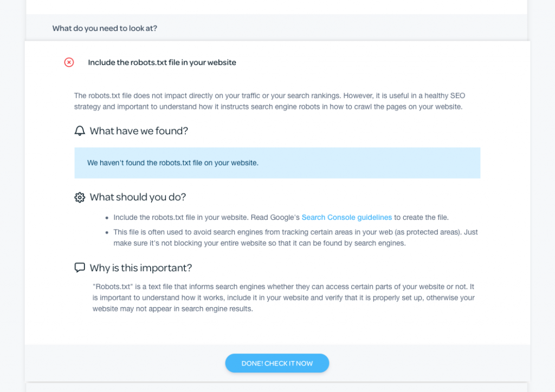The image size is (555, 392).
Task: Select the What should you do? heading
Action: [138, 197]
